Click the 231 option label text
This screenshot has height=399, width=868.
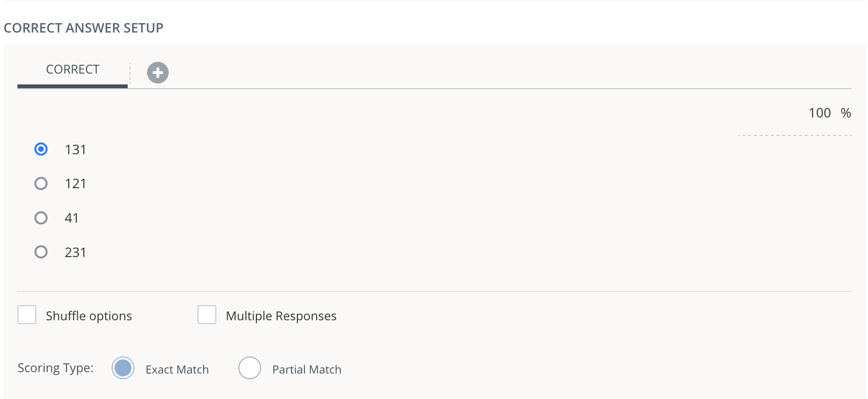coord(75,252)
